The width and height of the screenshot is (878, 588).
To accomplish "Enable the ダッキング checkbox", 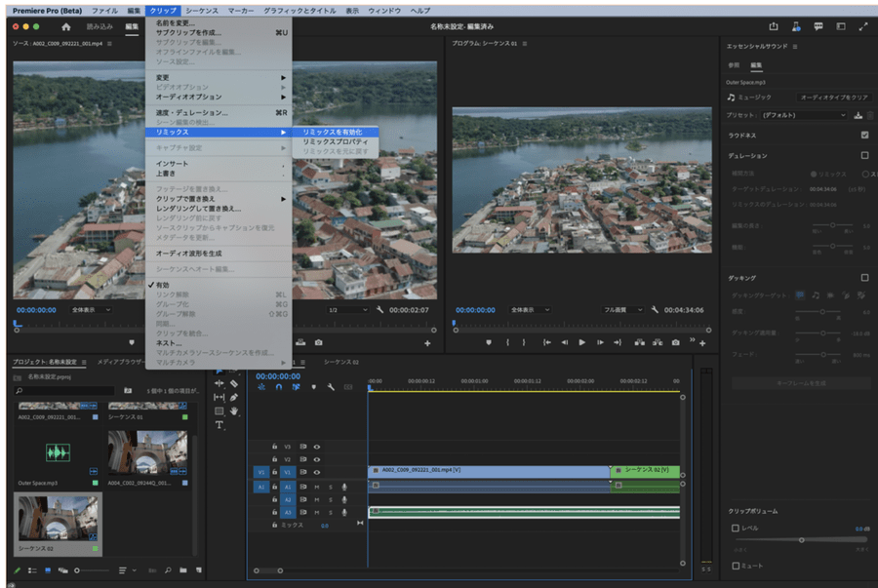I will (864, 278).
